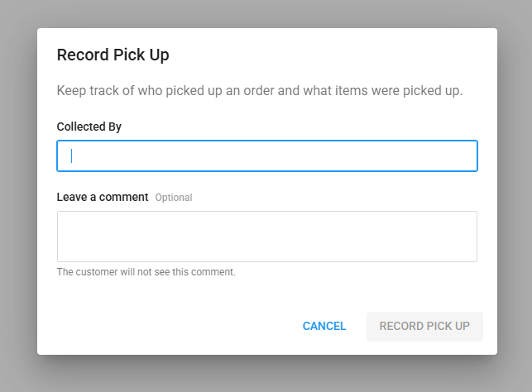This screenshot has width=532, height=392.
Task: Focus the Leave a comment text area
Action: (266, 237)
